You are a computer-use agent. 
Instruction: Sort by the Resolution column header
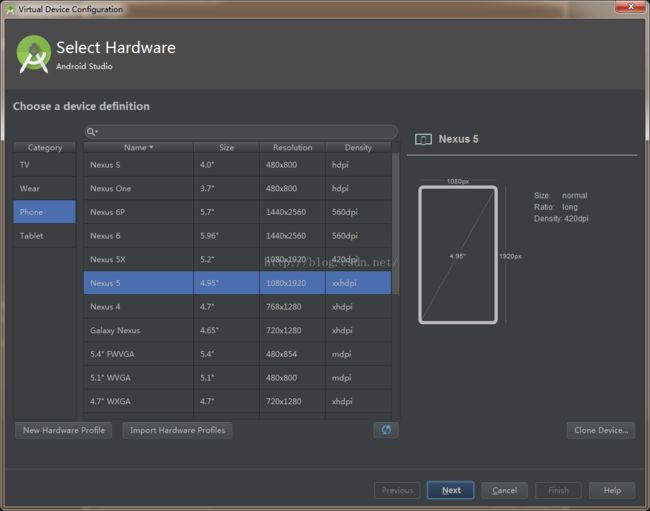point(292,148)
